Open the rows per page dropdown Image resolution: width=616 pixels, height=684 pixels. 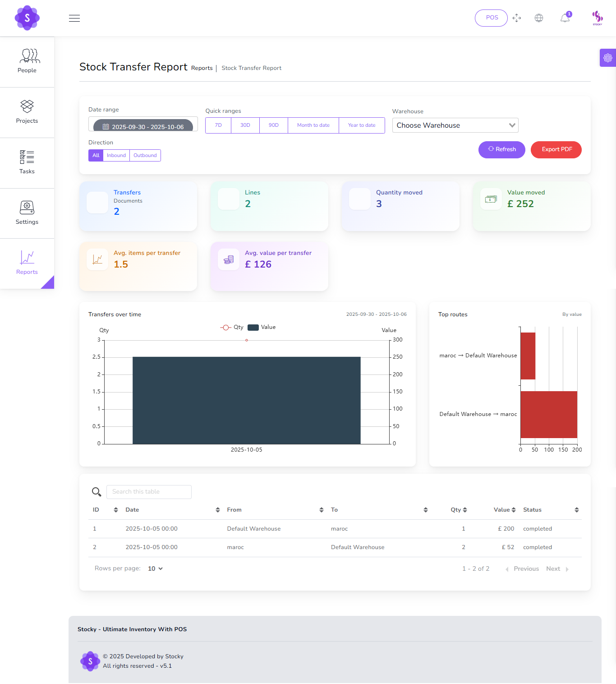click(155, 568)
